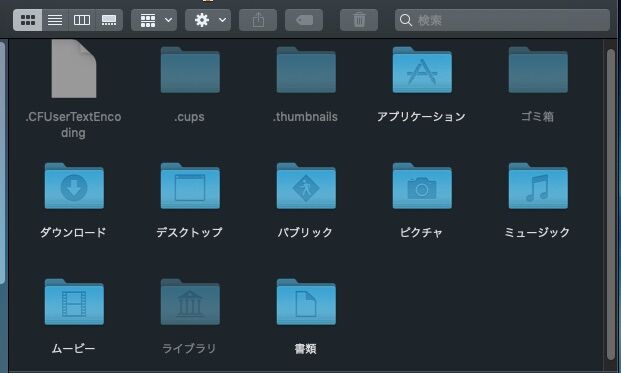Screen dimensions: 621x373
Task: Select the .thumbnails folder icon
Action: 306,70
